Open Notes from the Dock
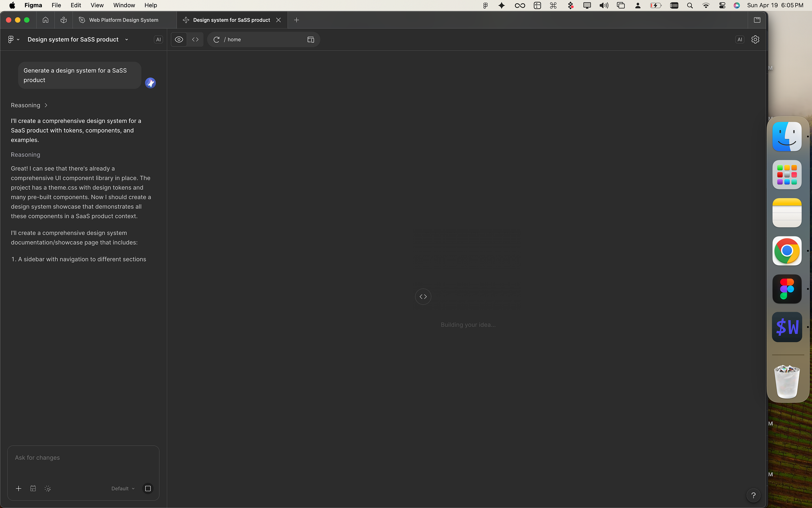 (787, 213)
